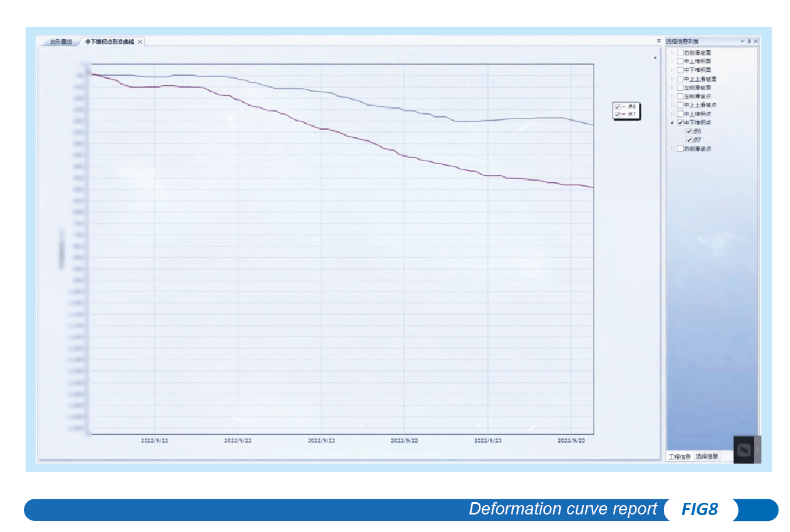
Task: Collapse the 中下堆积点 tree node
Action: pyautogui.click(x=672, y=123)
